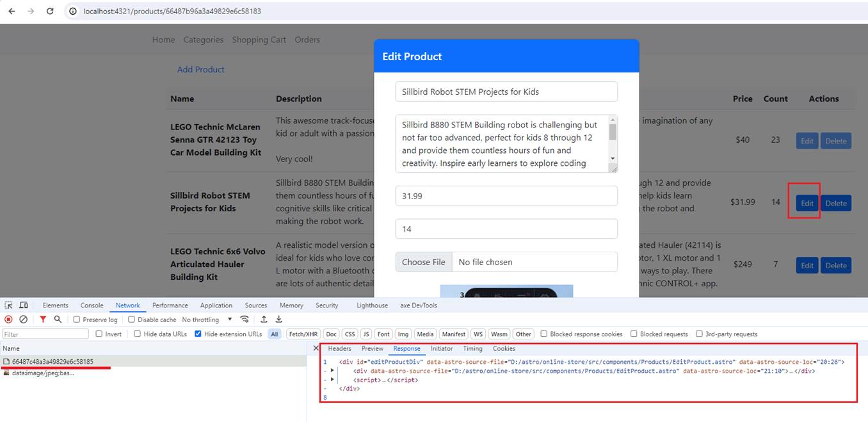View site information icon in address bar
The width and height of the screenshot is (868, 422).
(73, 12)
